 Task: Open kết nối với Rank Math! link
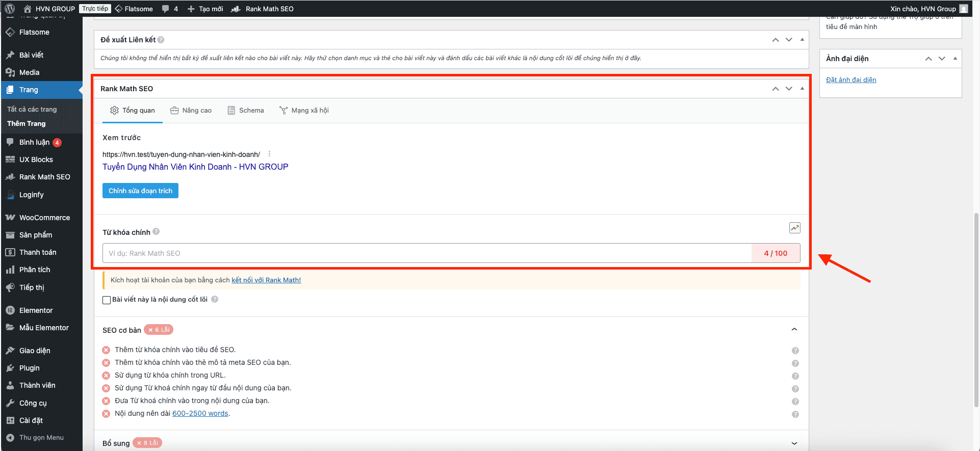pyautogui.click(x=266, y=280)
